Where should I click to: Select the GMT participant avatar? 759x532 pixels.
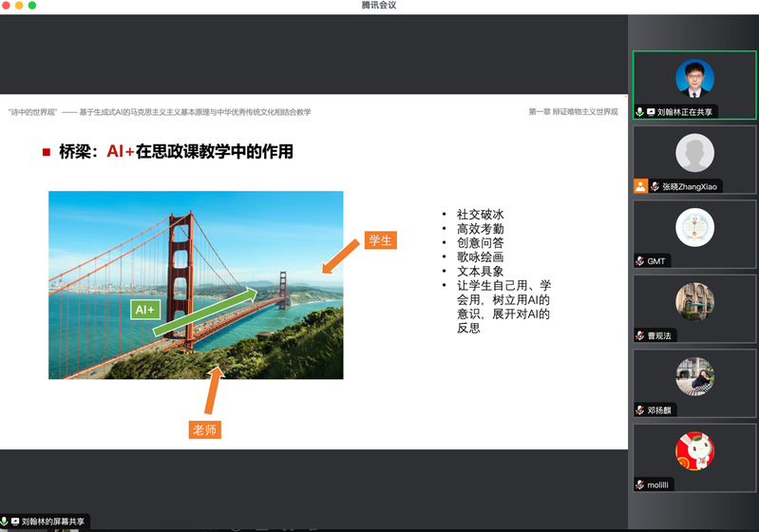(x=694, y=227)
